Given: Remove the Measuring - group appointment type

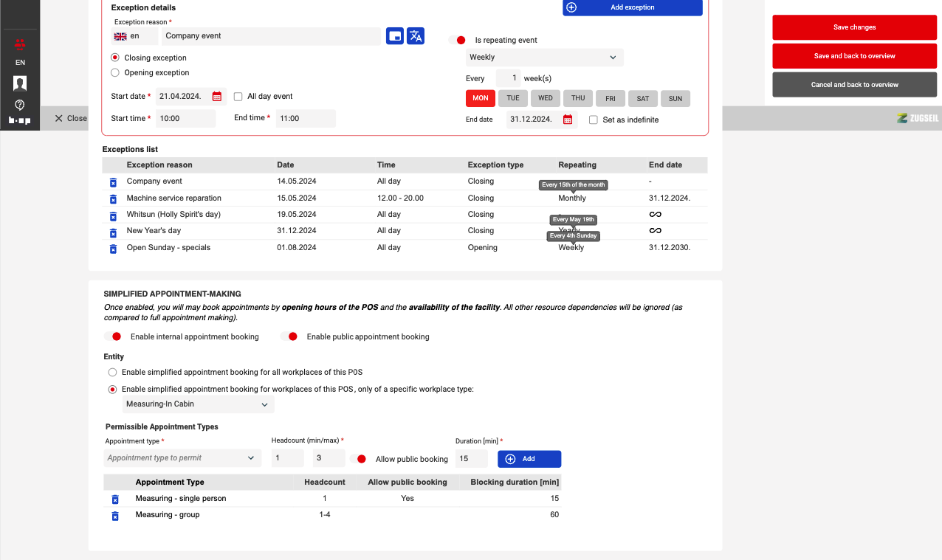Looking at the screenshot, I should pos(114,515).
